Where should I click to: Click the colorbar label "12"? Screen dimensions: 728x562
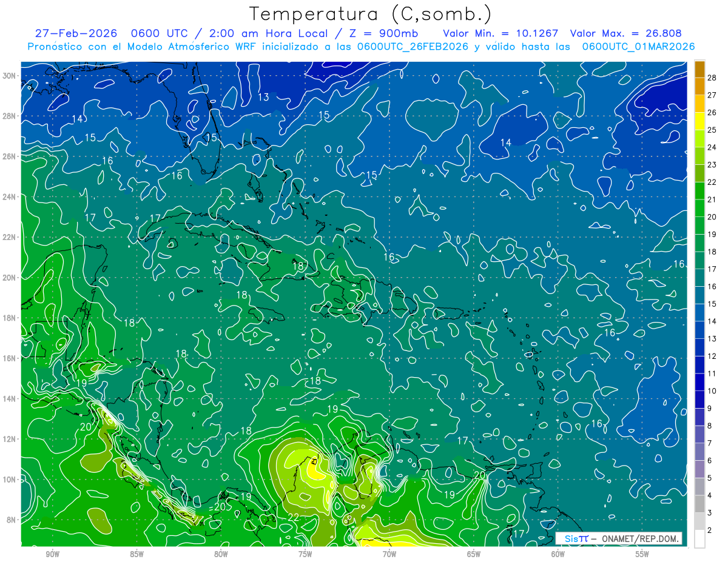[712, 356]
